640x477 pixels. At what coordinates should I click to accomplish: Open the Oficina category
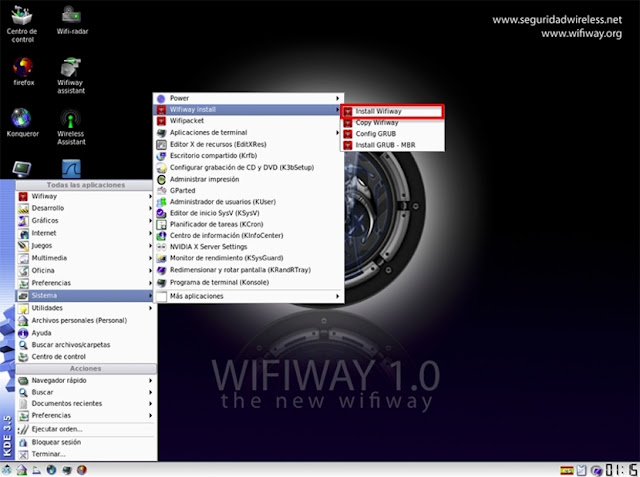click(84, 271)
